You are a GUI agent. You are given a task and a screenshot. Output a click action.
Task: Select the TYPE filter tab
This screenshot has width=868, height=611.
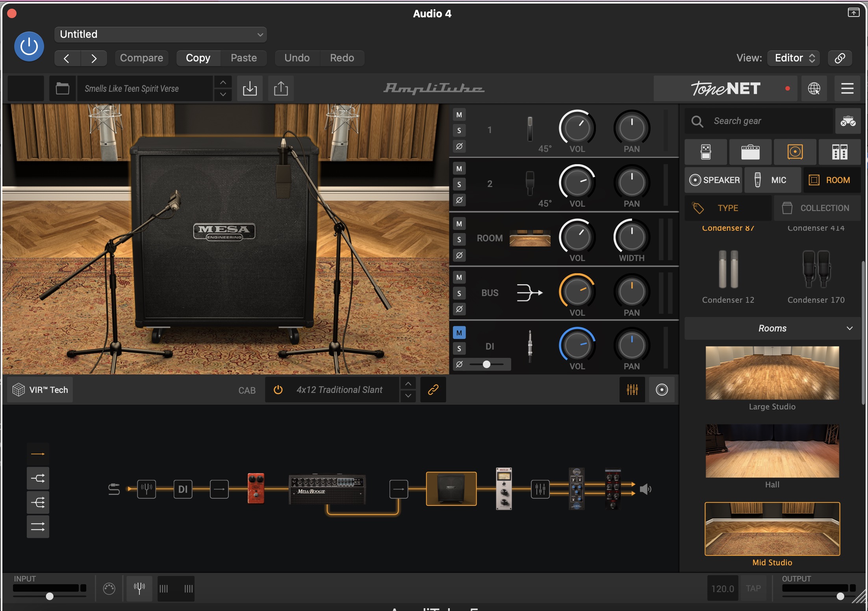pyautogui.click(x=728, y=208)
